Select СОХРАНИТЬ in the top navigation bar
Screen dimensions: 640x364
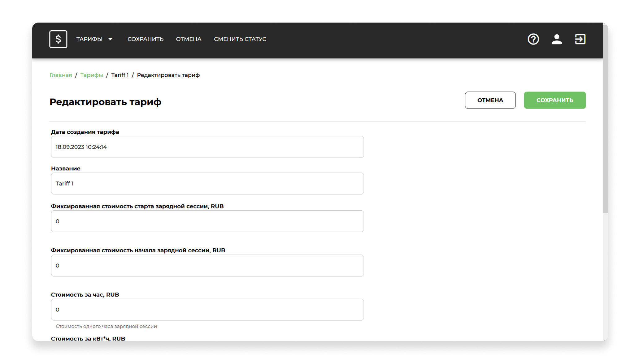146,39
